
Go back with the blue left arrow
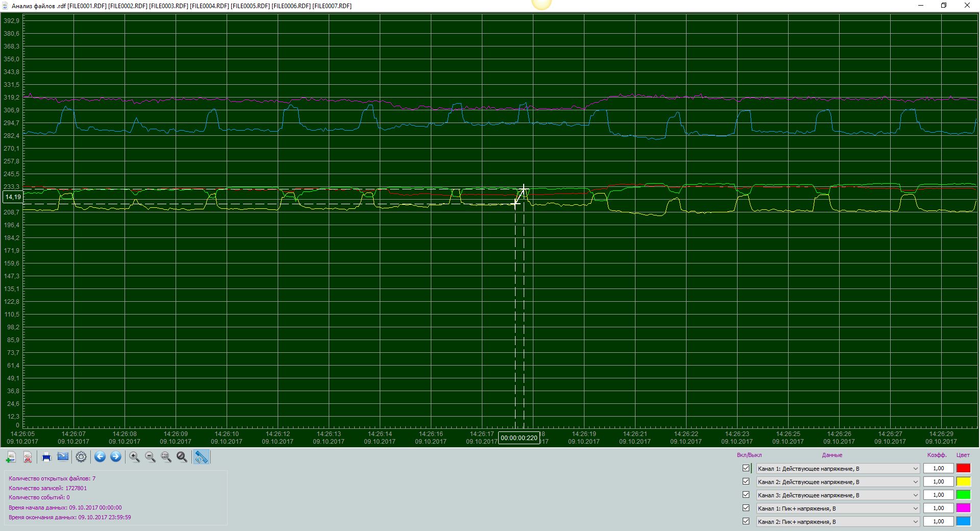coord(100,457)
